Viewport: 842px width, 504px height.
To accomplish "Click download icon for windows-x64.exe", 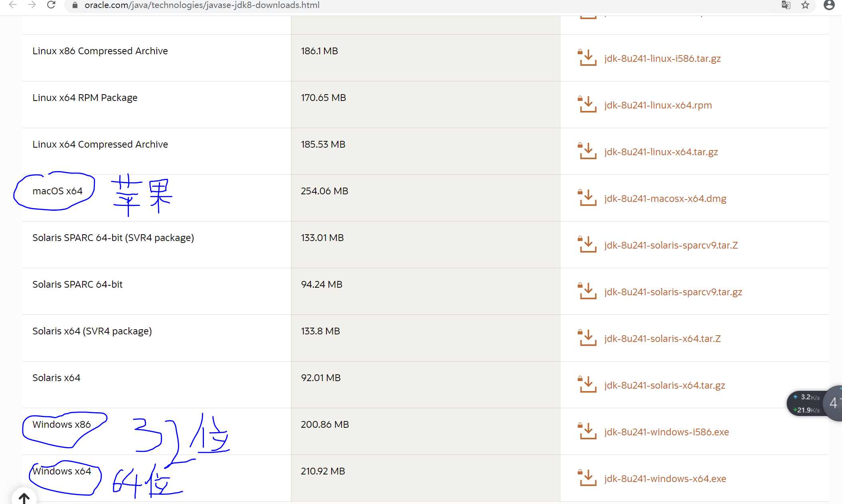I will pyautogui.click(x=587, y=478).
